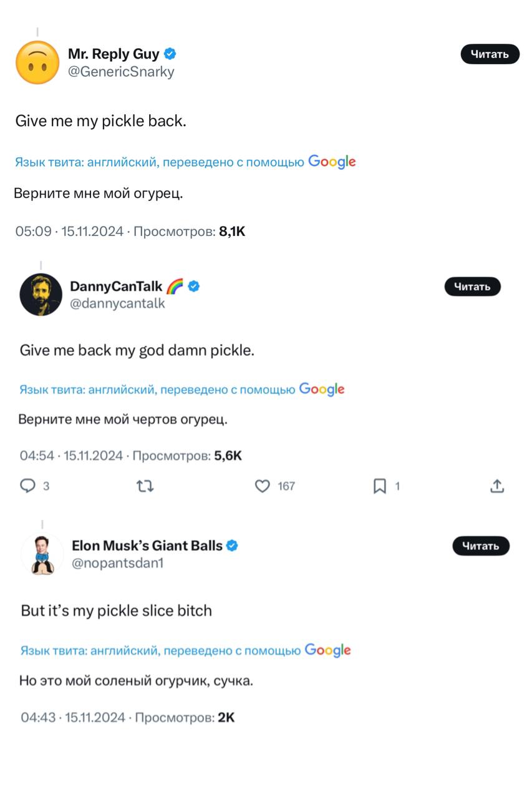This screenshot has height=799, width=532.
Task: Click verified badge beside Elon Musk's Giant Balls
Action: pyautogui.click(x=232, y=546)
